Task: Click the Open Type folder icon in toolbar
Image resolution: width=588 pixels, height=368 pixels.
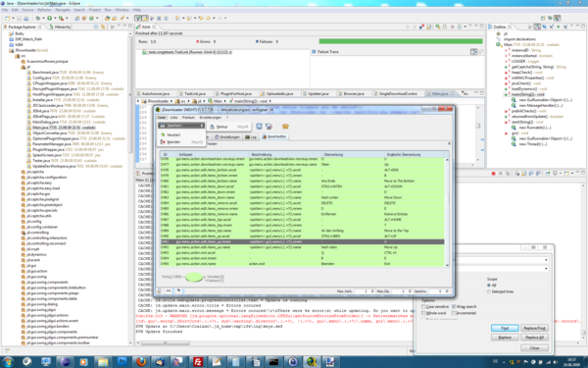Action: 108,18
